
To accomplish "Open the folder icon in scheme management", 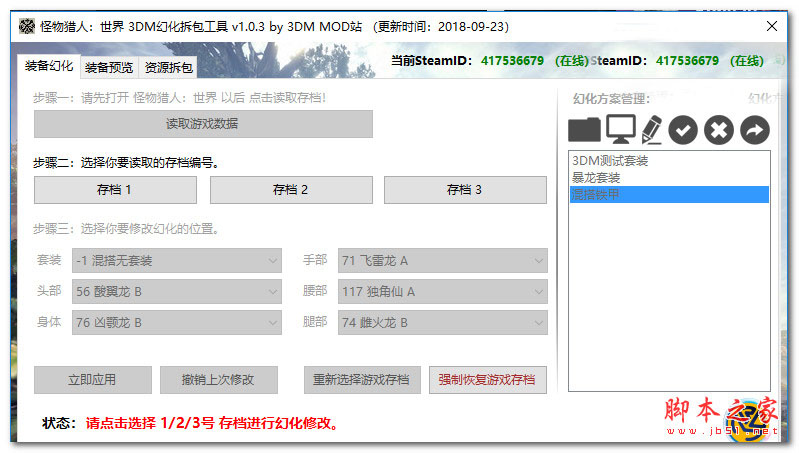I will (584, 129).
